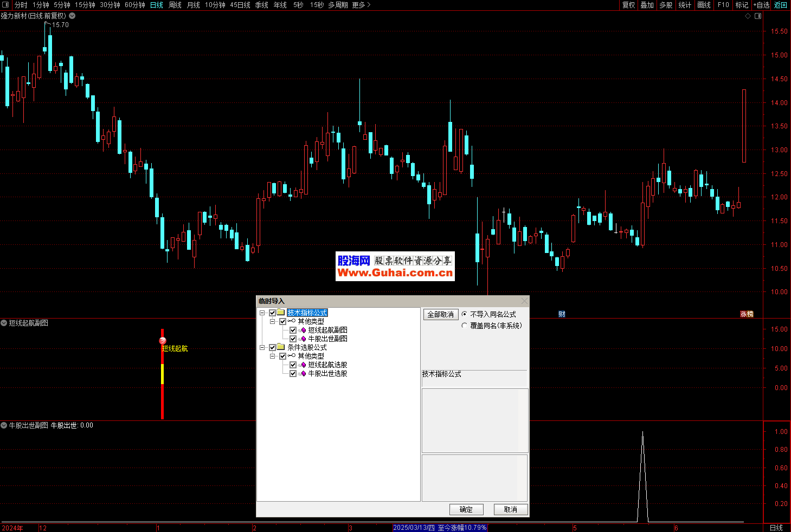Click the 全部取消 button
This screenshot has width=791, height=532.
(x=441, y=314)
